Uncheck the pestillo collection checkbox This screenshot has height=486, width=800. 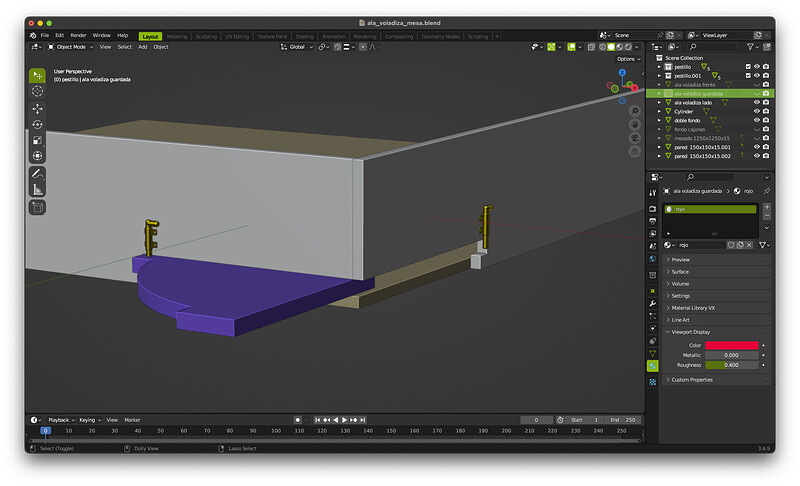(748, 67)
